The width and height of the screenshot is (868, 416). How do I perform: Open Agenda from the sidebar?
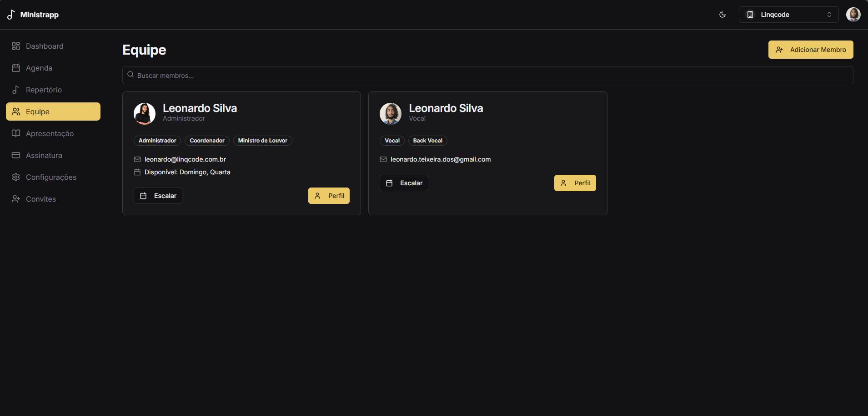[39, 68]
